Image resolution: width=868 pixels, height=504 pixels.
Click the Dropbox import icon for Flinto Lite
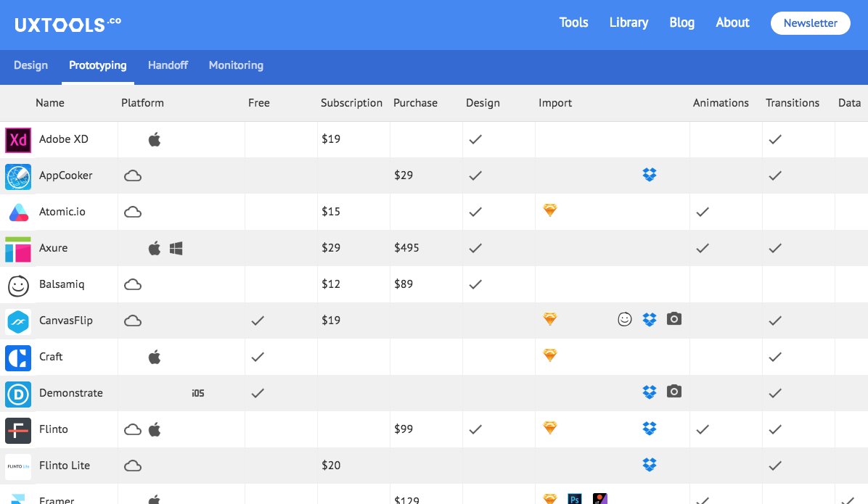(x=650, y=464)
